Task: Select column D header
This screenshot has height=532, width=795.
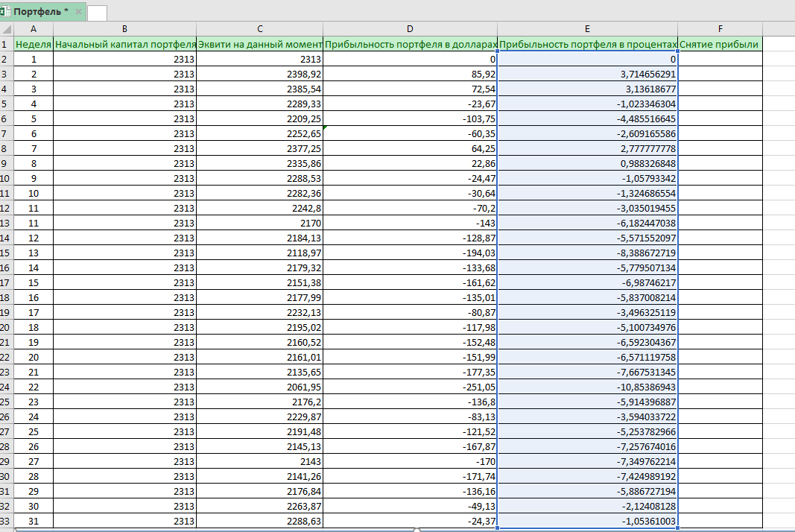Action: coord(410,29)
